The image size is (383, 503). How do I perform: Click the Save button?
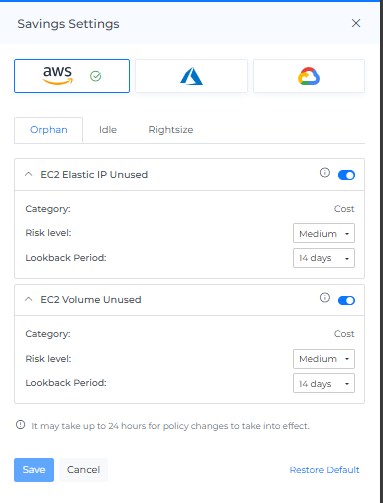34,470
